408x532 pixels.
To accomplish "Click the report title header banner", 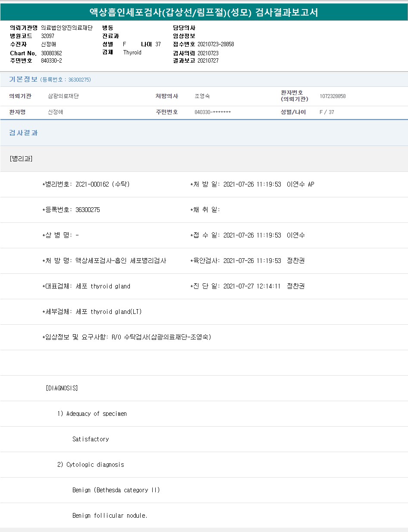I will point(204,12).
